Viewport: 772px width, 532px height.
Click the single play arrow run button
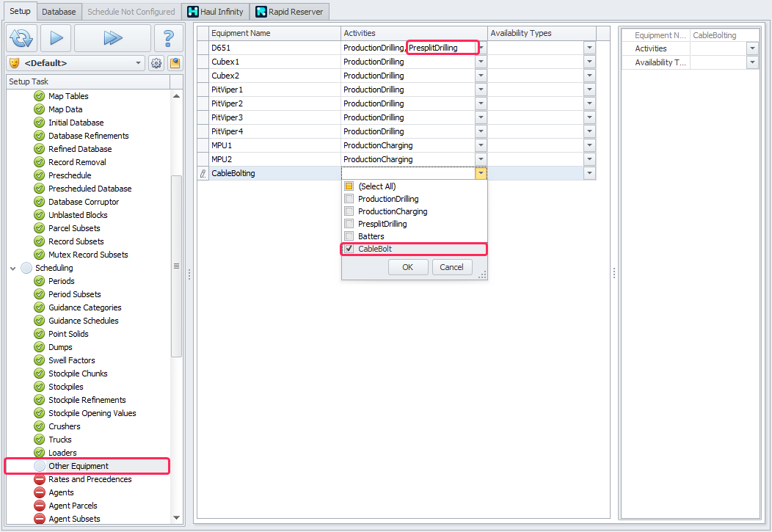[56, 38]
